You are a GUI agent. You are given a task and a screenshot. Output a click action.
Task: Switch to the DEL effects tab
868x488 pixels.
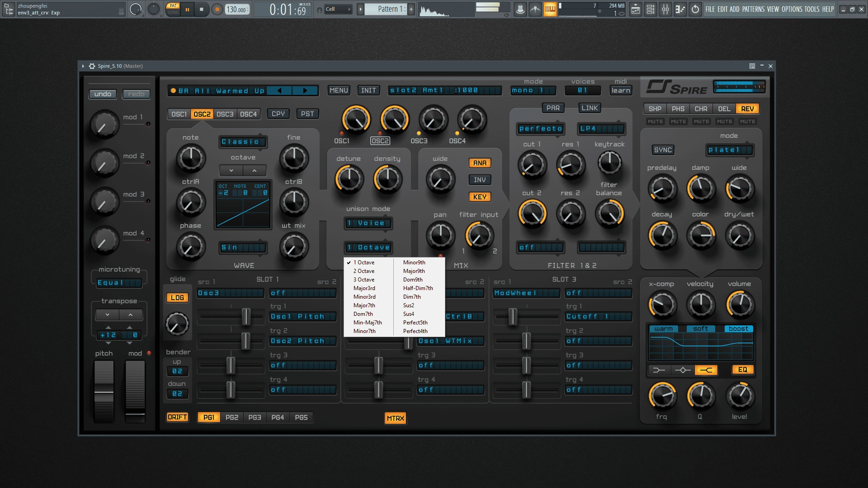point(724,109)
